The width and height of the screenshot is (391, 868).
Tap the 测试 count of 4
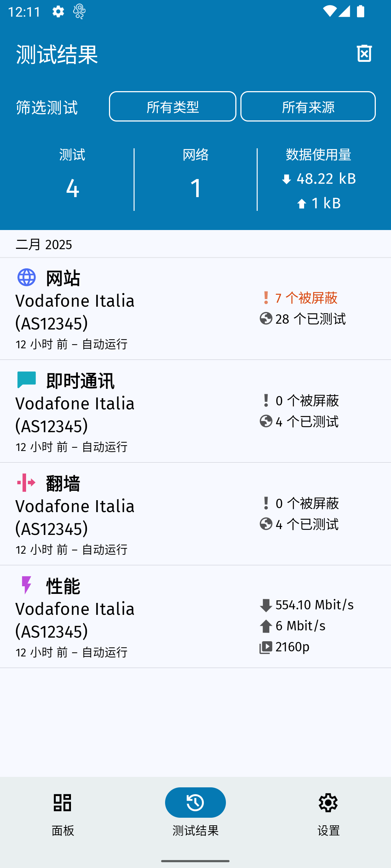click(x=72, y=188)
